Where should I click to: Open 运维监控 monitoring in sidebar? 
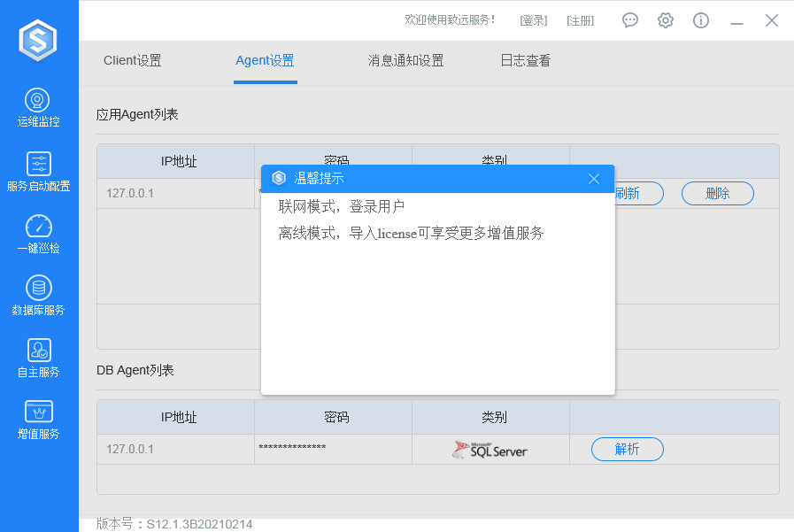click(38, 108)
